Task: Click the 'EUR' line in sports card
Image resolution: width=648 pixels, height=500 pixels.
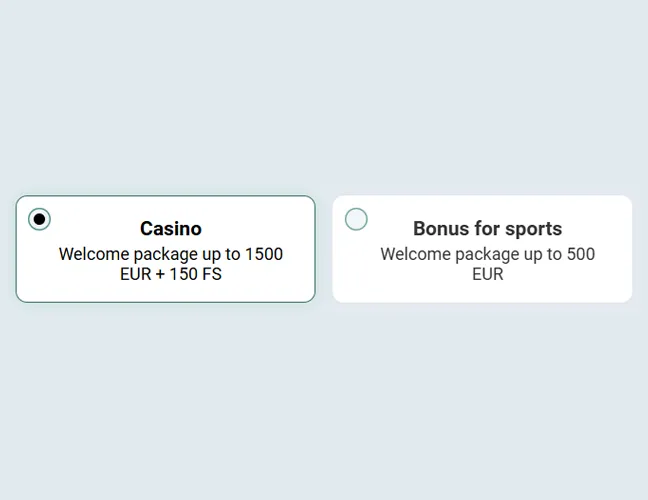Action: pyautogui.click(x=488, y=274)
